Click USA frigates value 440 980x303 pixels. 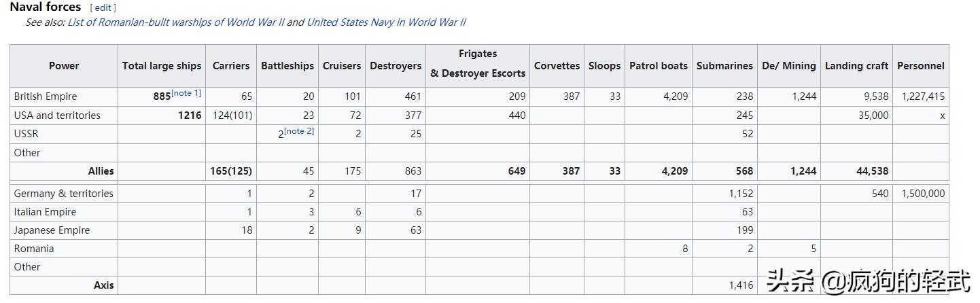(517, 115)
